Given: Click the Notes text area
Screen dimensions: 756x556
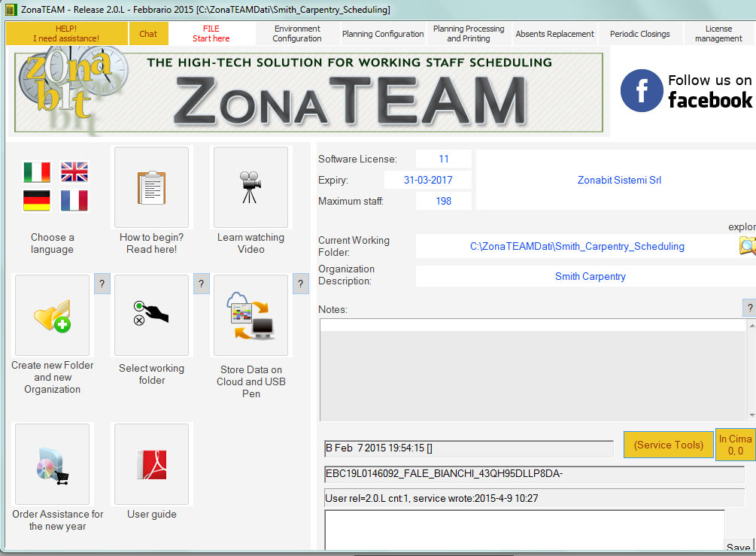Looking at the screenshot, I should [533, 370].
